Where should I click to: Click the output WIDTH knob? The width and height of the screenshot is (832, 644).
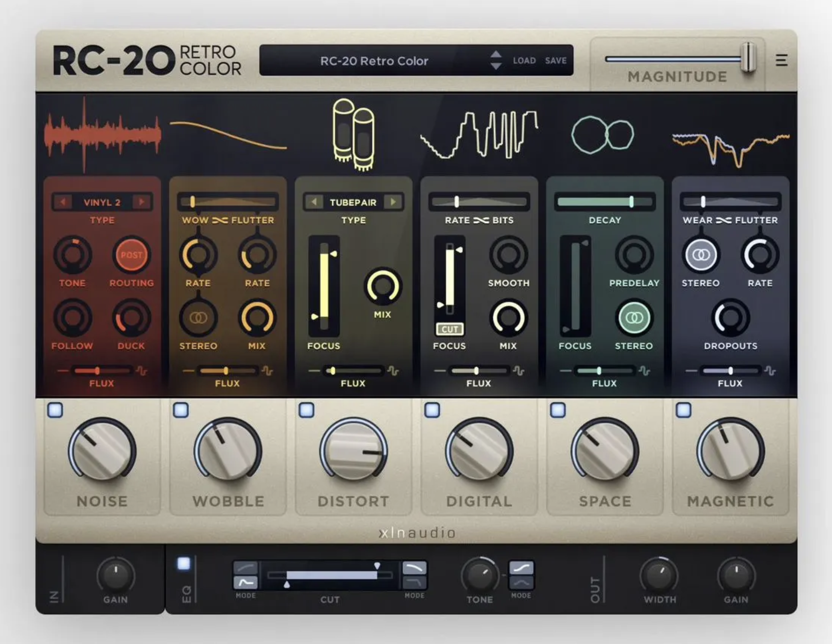[x=659, y=575]
